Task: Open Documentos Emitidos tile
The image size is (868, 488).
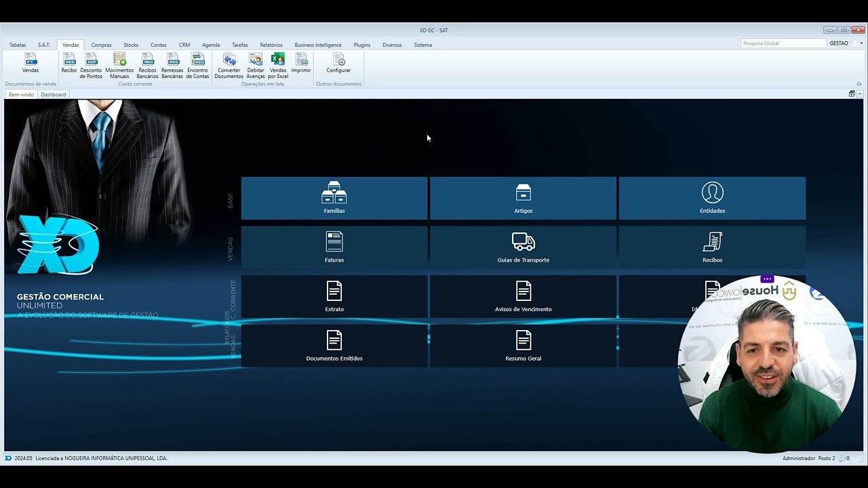Action: 334,346
